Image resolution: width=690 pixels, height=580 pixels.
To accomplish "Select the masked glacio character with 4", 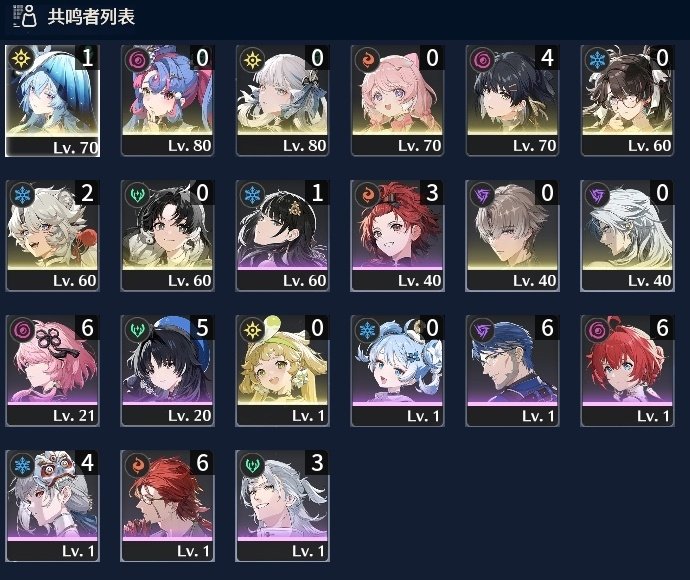I will click(52, 506).
